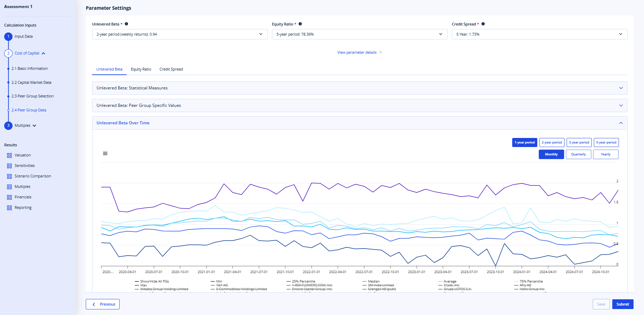Expand Unlevered Beta: Peer Group Specific Values

point(359,105)
